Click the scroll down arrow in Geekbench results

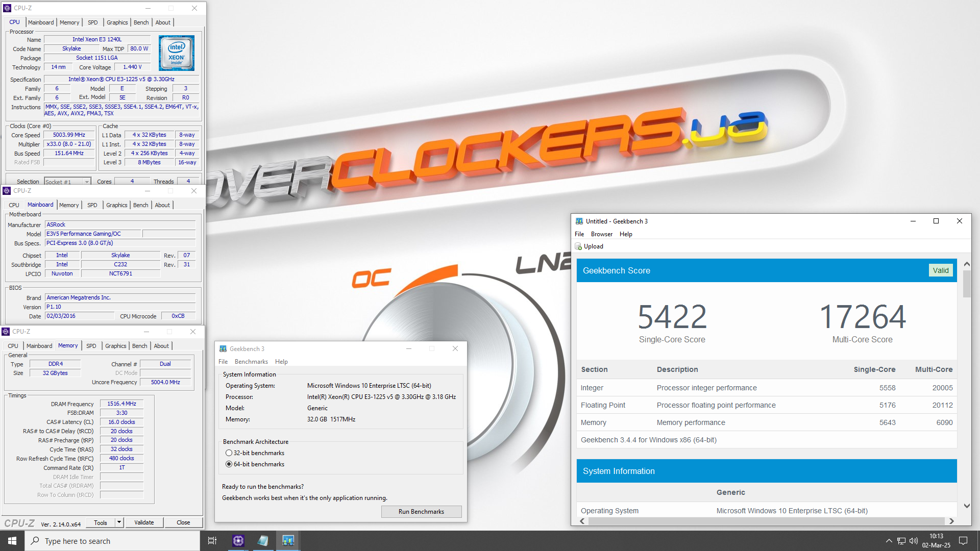(x=967, y=506)
